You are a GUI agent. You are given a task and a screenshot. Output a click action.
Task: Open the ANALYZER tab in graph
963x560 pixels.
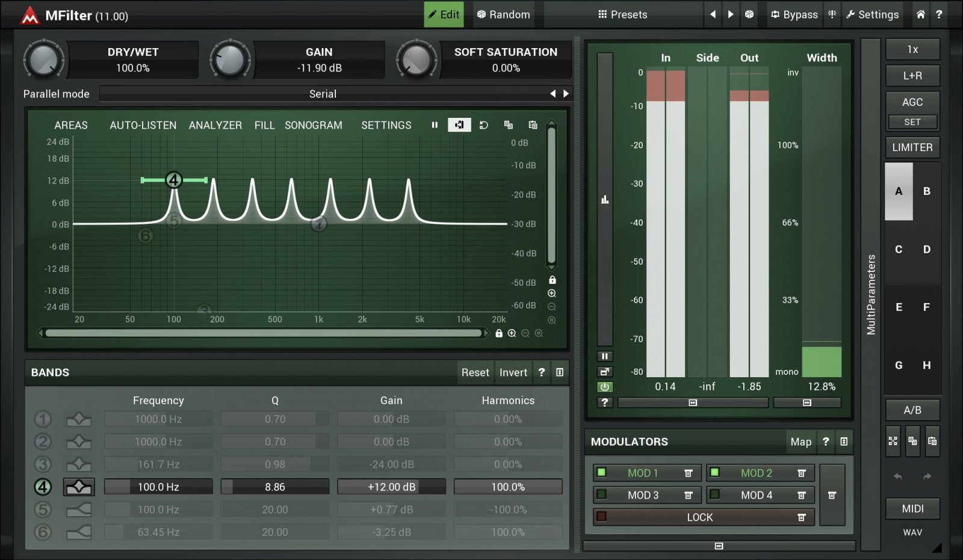pyautogui.click(x=215, y=125)
